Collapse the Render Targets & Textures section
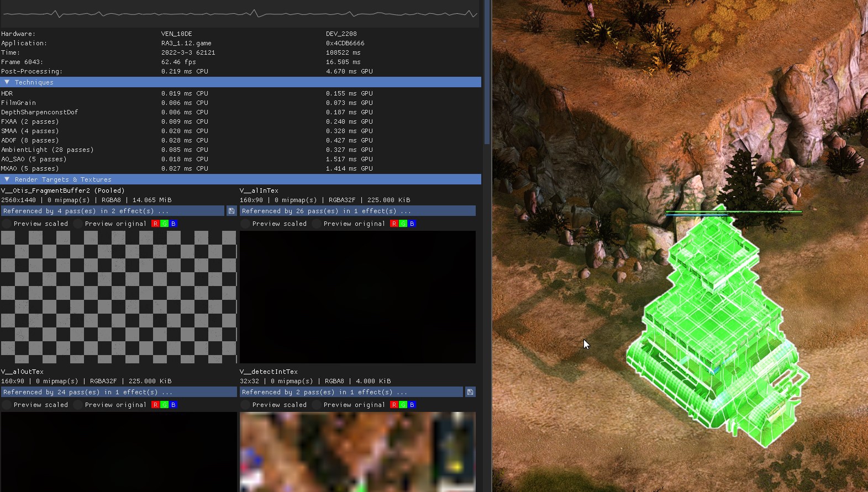Screen dimensions: 868x492 tap(240, 179)
